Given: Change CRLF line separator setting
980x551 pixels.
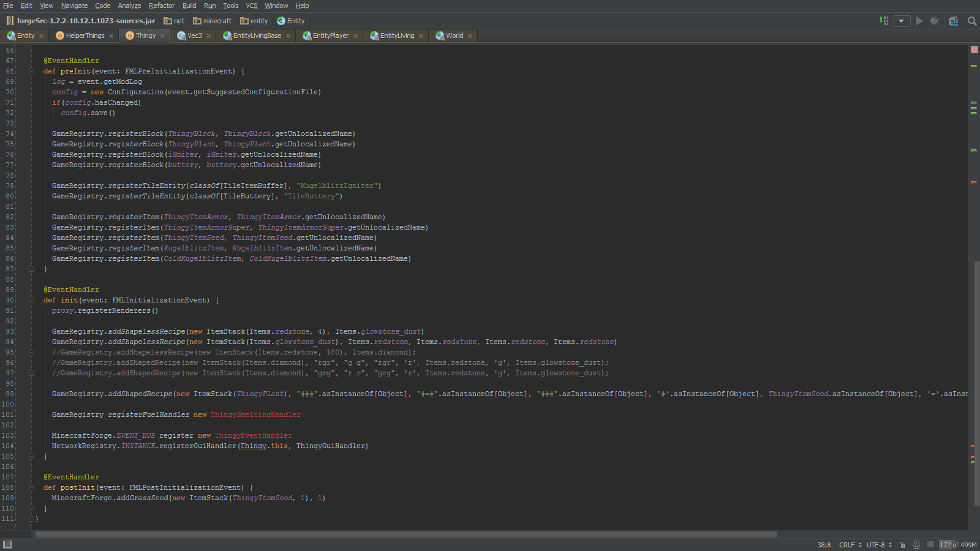Looking at the screenshot, I should point(850,545).
